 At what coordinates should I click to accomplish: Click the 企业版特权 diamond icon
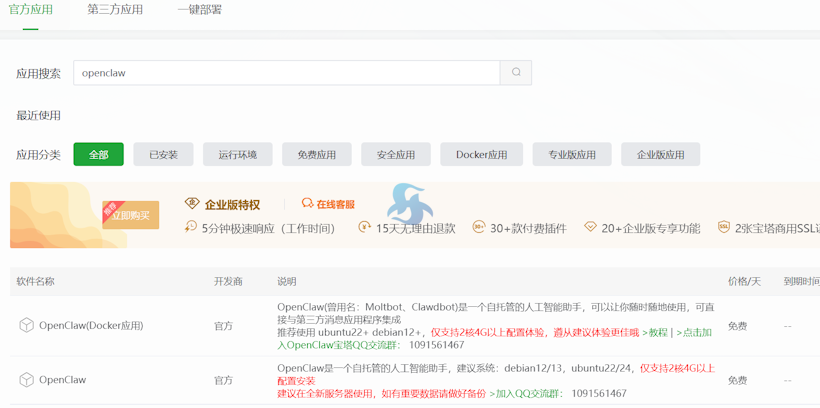[192, 204]
